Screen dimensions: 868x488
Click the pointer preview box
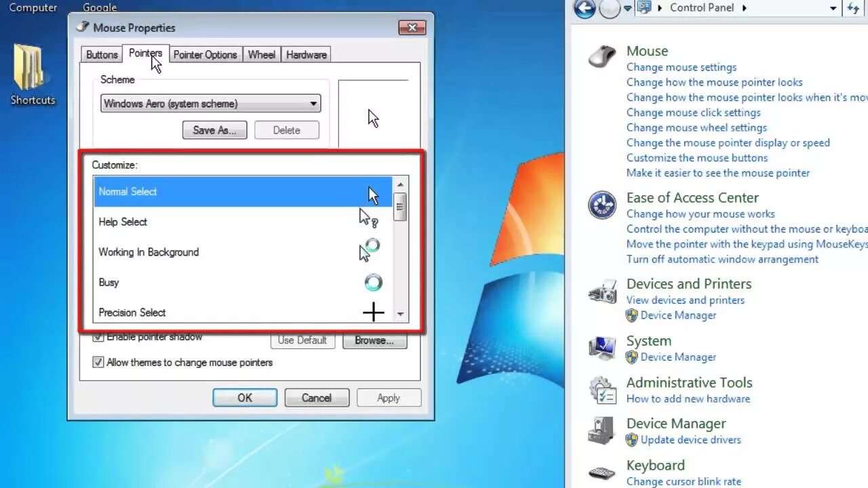point(373,114)
